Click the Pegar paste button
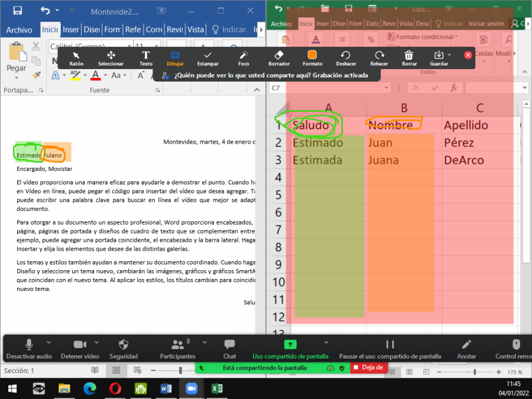 tap(17, 56)
